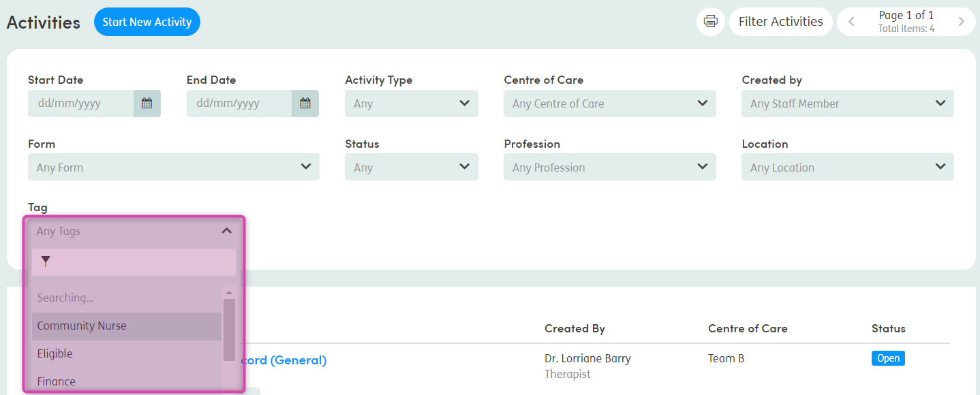The width and height of the screenshot is (980, 395).
Task: Click scroll up arrow in tag list
Action: click(x=229, y=292)
